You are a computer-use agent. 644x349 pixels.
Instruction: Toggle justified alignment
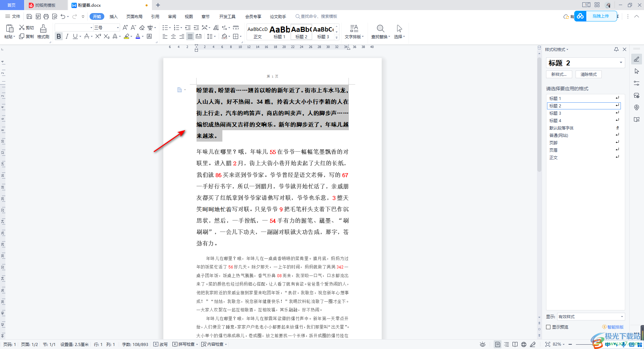[x=190, y=36]
